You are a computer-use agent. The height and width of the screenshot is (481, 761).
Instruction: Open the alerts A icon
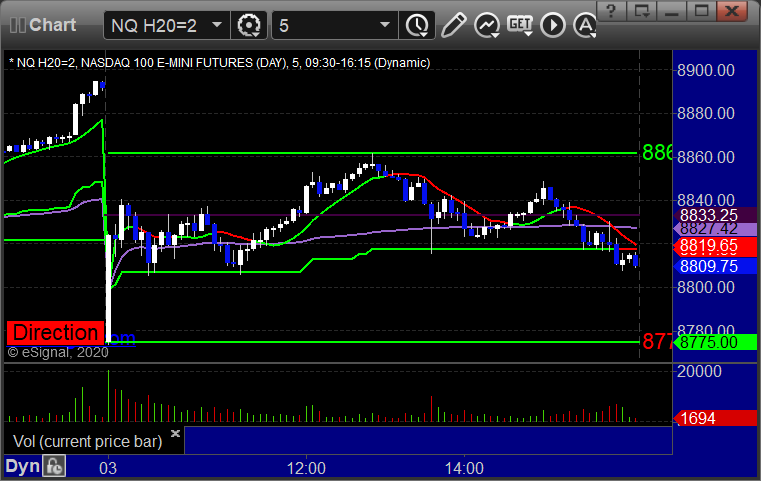585,25
